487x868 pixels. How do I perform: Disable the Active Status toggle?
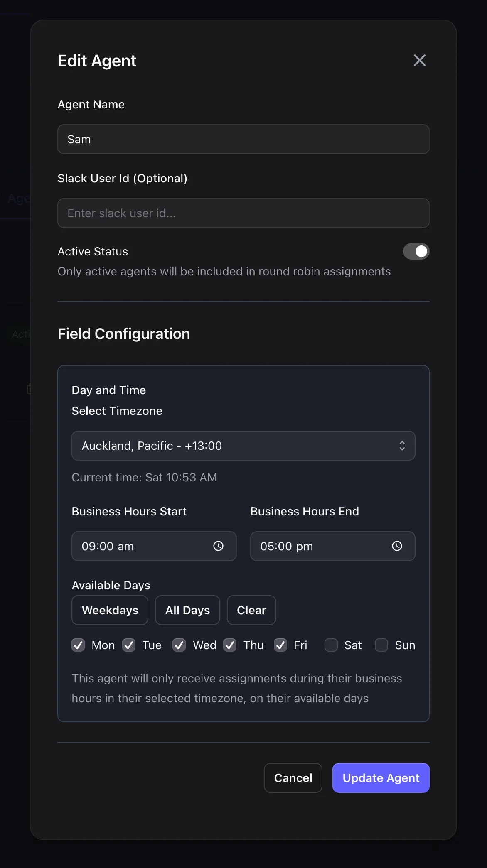point(416,251)
